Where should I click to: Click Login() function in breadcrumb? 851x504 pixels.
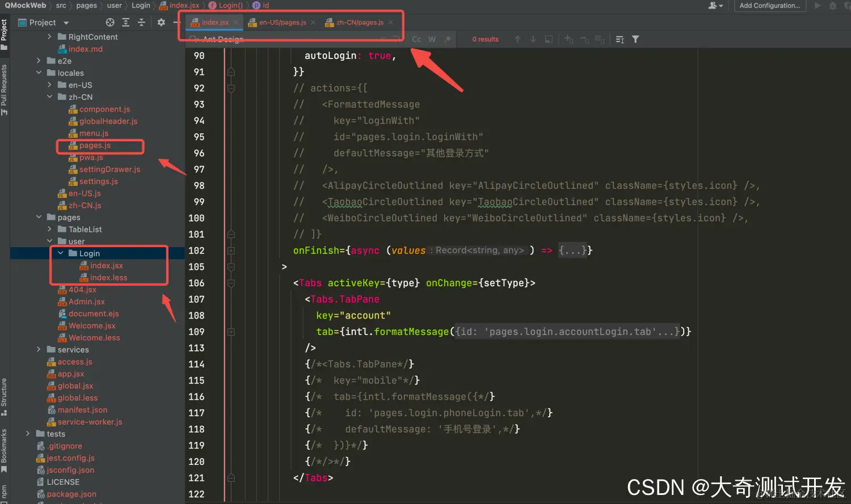pos(226,5)
